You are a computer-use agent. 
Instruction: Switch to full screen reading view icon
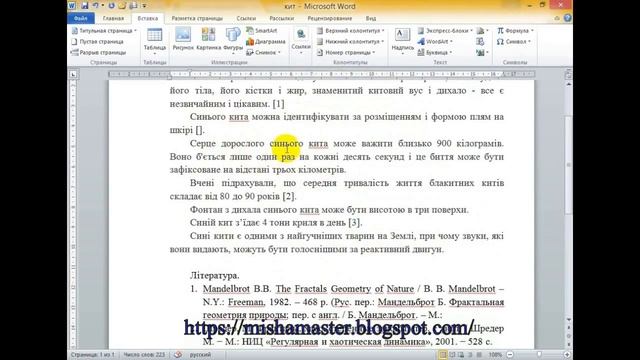click(x=452, y=355)
